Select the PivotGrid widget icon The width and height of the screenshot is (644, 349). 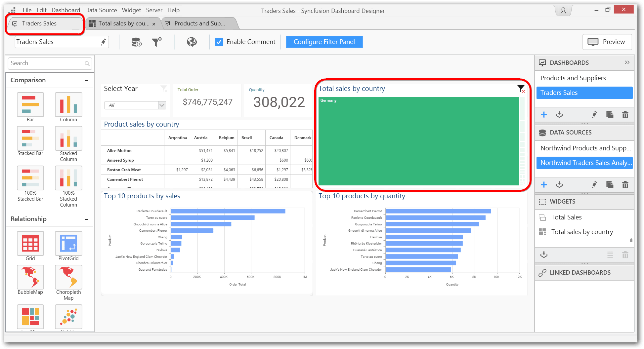coord(68,244)
